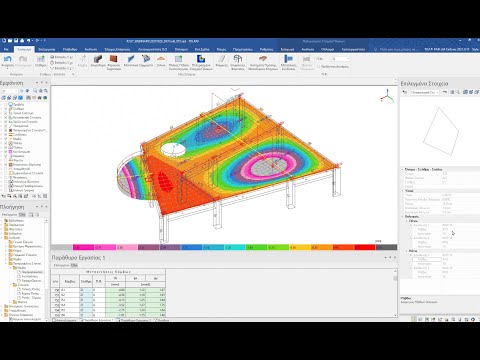The height and width of the screenshot is (360, 480).
Task: Select the timber (Ξύλινα) members tool
Action: tap(161, 61)
